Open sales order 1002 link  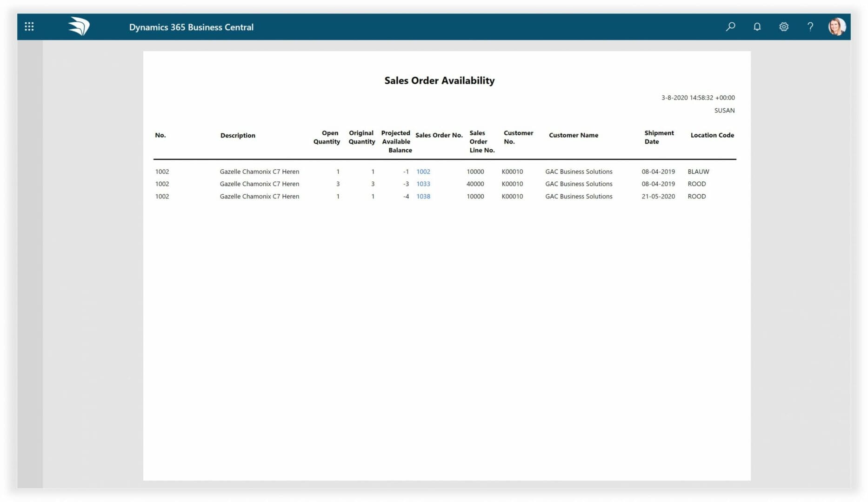[423, 172]
